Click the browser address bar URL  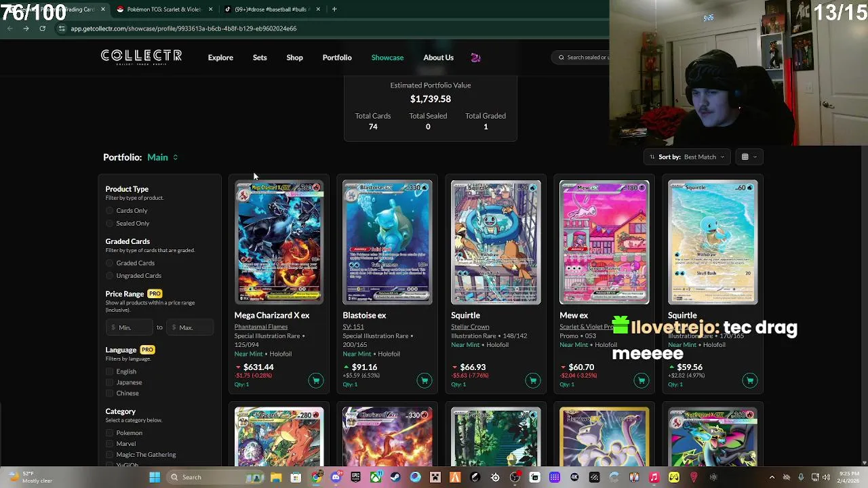(183, 28)
